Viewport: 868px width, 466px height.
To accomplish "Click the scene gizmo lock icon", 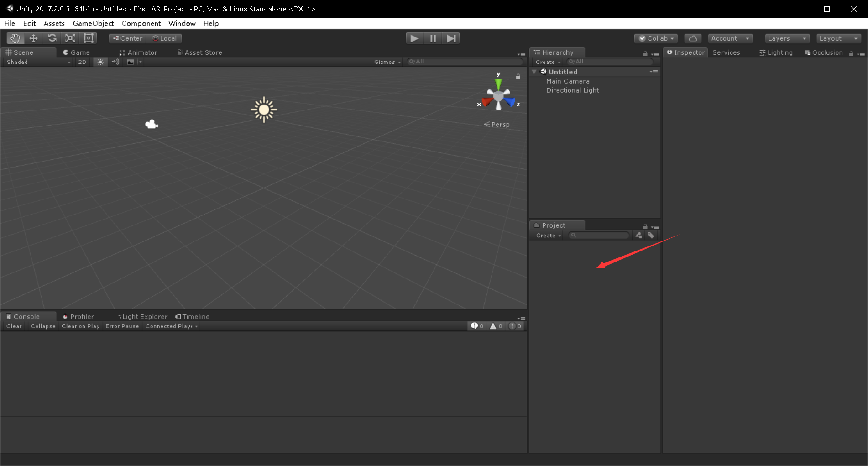I will (518, 77).
